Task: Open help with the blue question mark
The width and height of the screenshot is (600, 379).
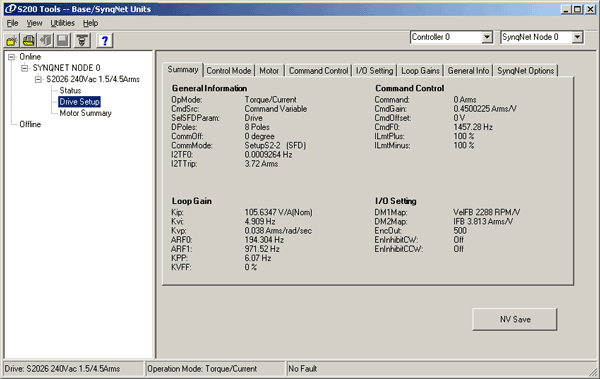Action: [x=105, y=40]
